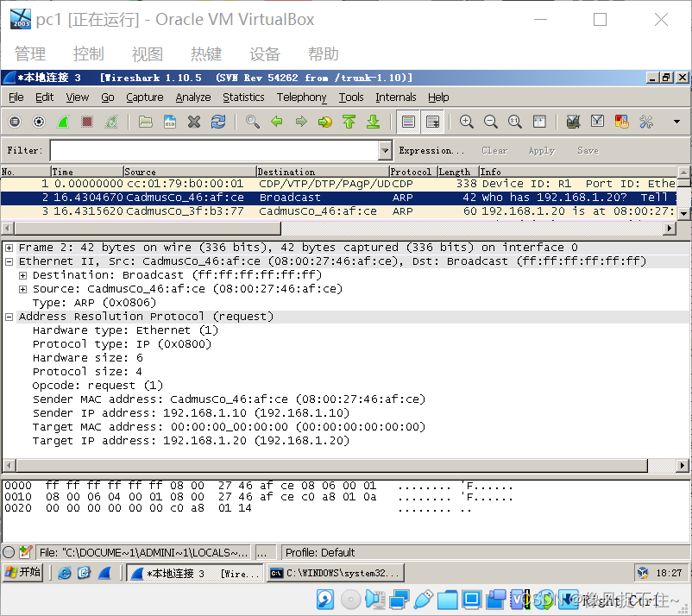Click the Expression... button
The height and width of the screenshot is (616, 692).
431,150
